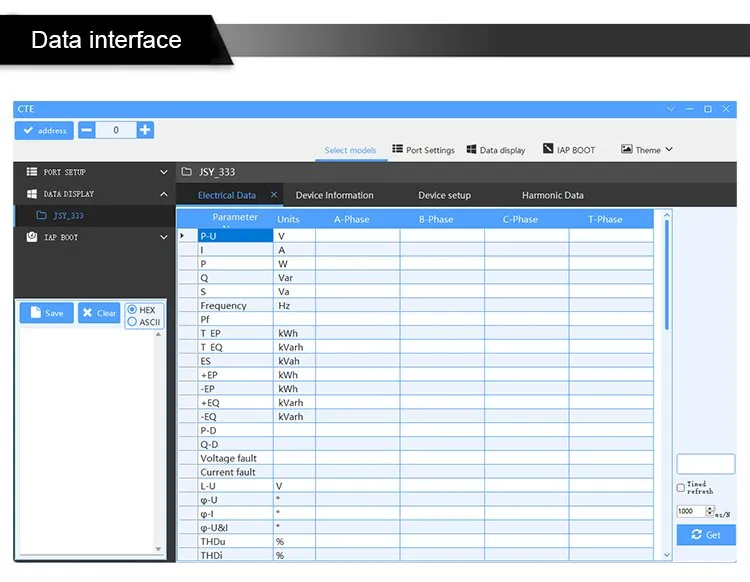Collapse the DATA DISPLAY sidebar section

(x=164, y=194)
